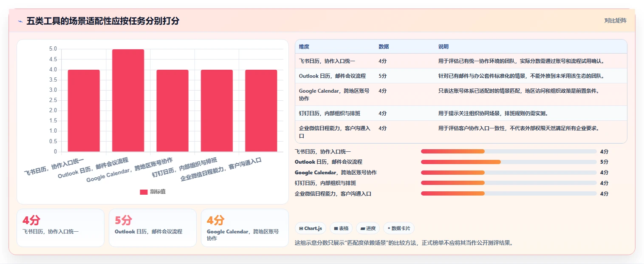Click the 数据 column header
The width and height of the screenshot is (644, 264).
coord(384,46)
